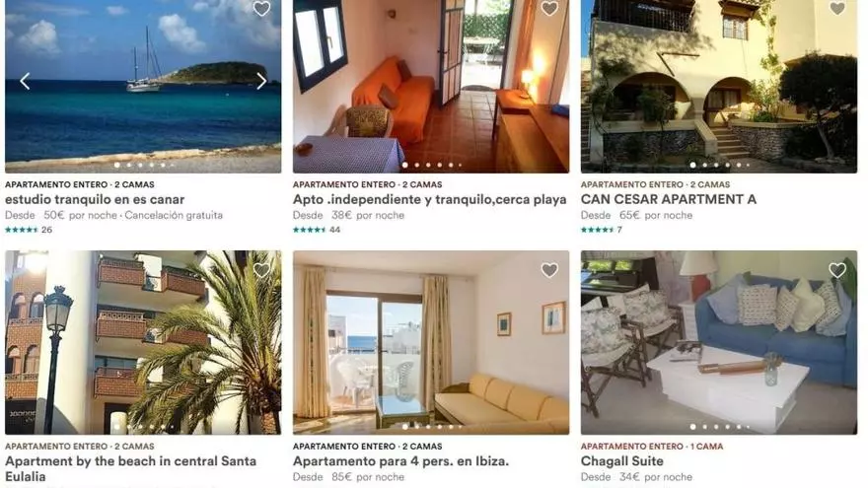The image size is (868, 488).
Task: Click the palm tree apartment building photo
Action: click(x=143, y=342)
